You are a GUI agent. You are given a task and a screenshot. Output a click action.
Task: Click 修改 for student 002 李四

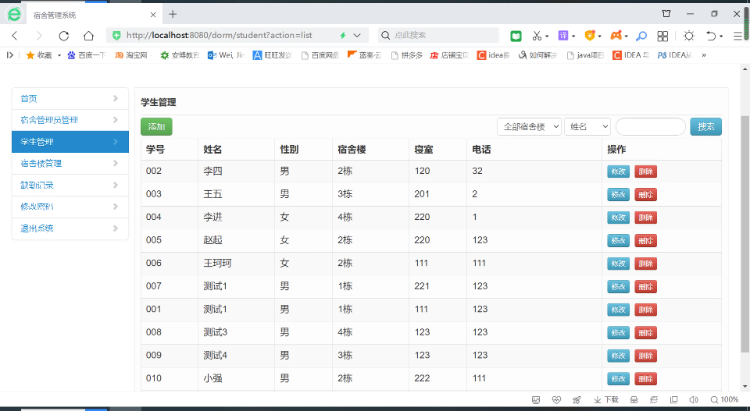coord(618,171)
